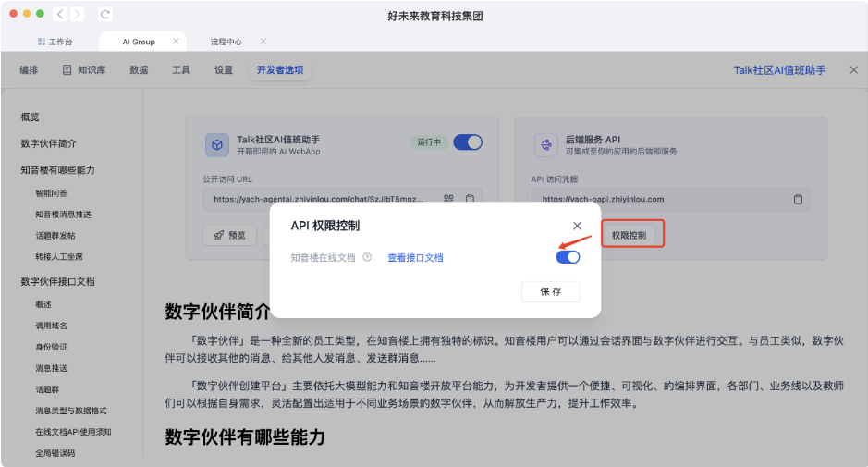The height and width of the screenshot is (467, 868).
Task: Open the 流程中心 tab
Action: click(226, 42)
